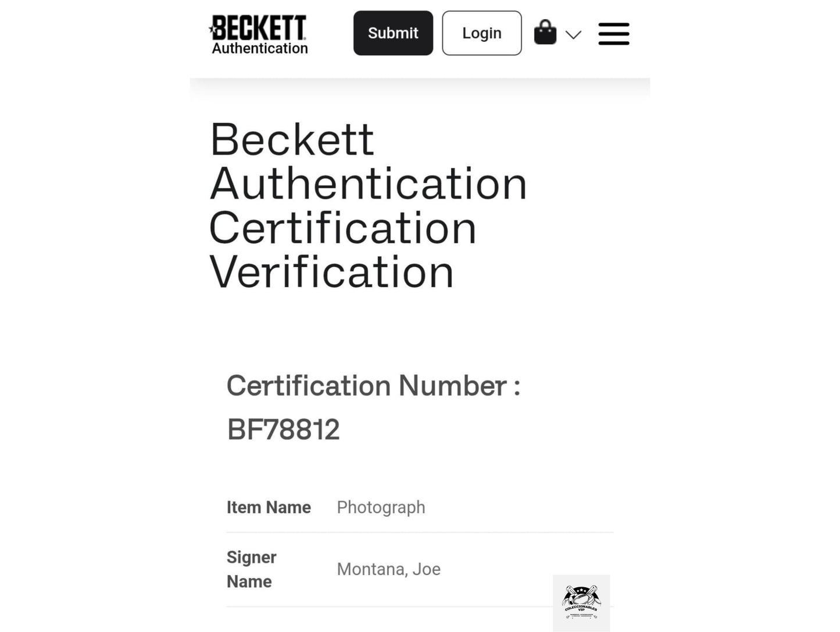Select the certification number BF78812
Image resolution: width=840 pixels, height=632 pixels.
coord(283,430)
